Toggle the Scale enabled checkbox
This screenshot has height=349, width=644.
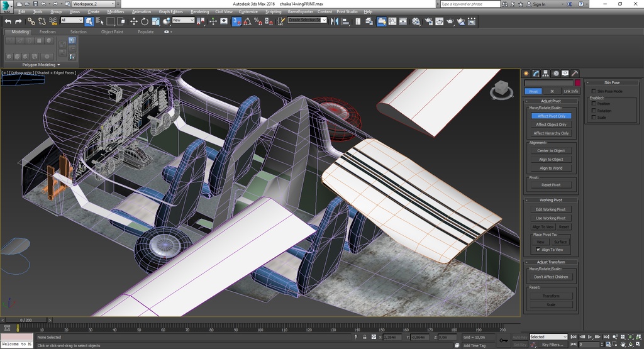point(594,117)
